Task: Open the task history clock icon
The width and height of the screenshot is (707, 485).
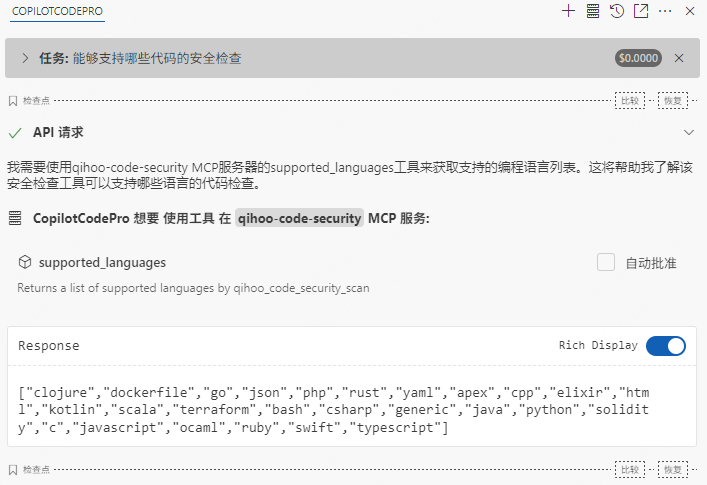Action: (x=617, y=11)
